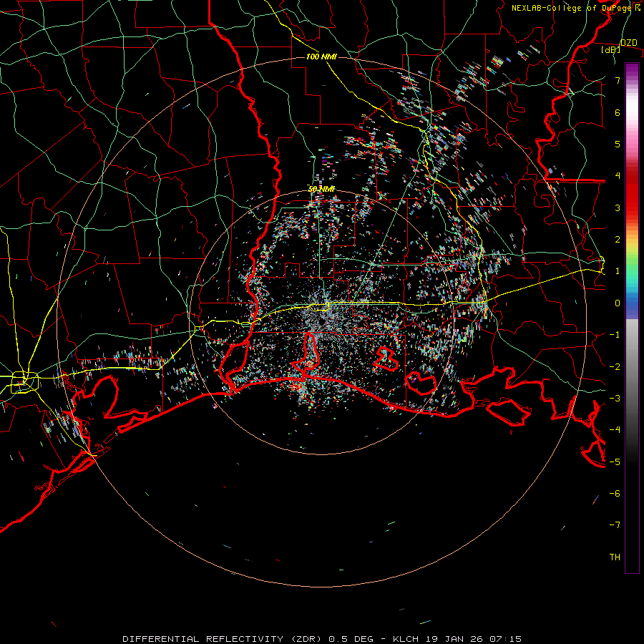The width and height of the screenshot is (644, 644).
Task: Click the scale value -3
Action: [615, 399]
